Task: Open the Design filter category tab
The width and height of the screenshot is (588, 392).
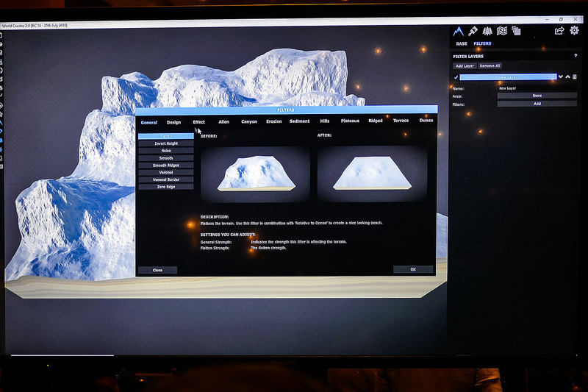Action: click(x=173, y=122)
